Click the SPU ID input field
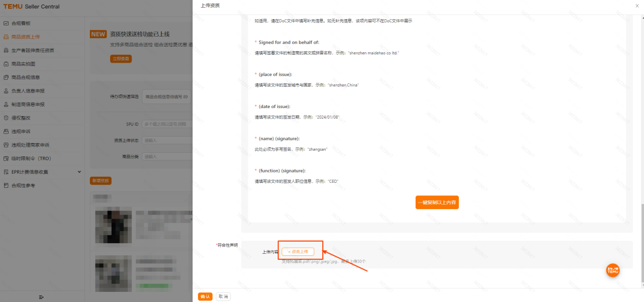Screen dimensions: 644x302 click(167, 124)
